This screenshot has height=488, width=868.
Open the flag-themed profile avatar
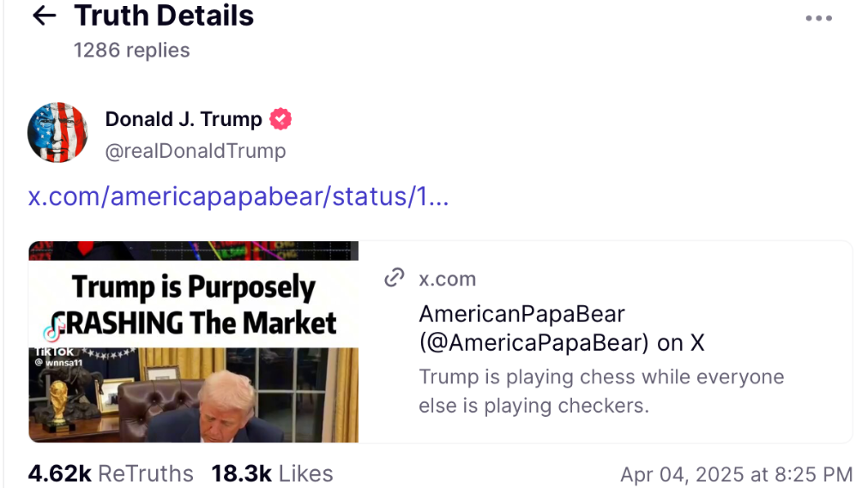coord(57,133)
